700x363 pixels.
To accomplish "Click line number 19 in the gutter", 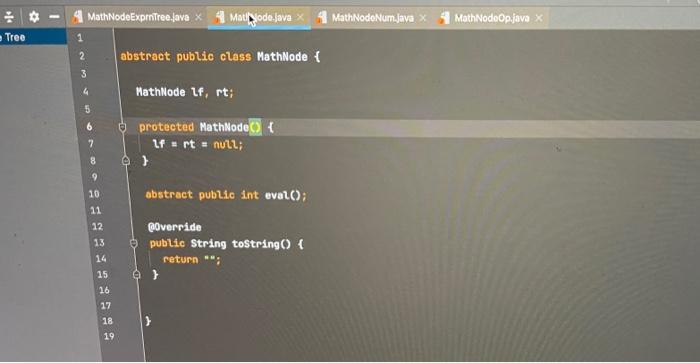I will pyautogui.click(x=109, y=336).
